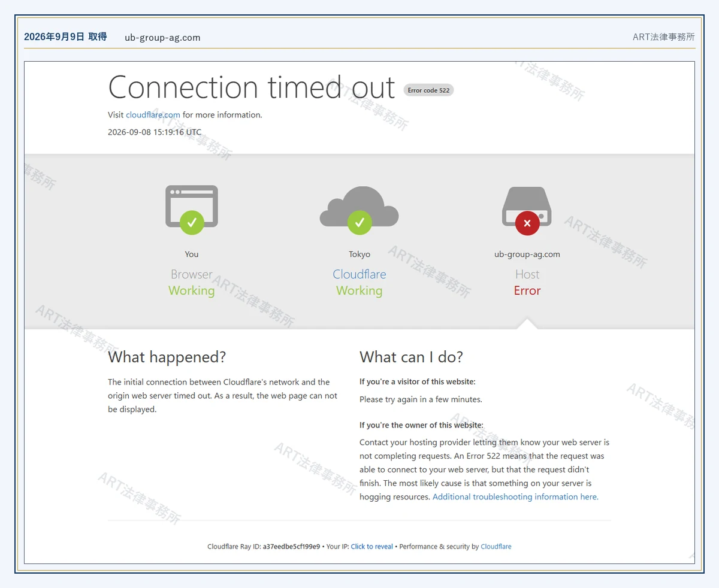Click the blue Cloudflare link above Working
This screenshot has height=588, width=719.
point(359,274)
